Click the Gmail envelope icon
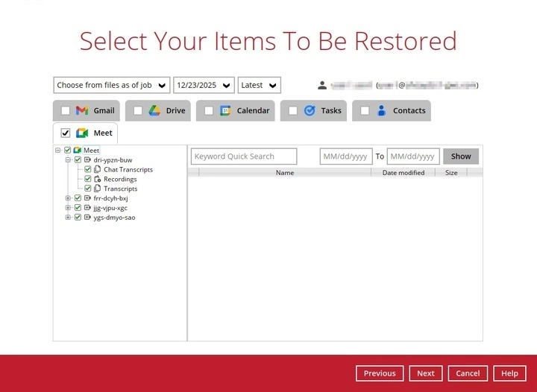This screenshot has height=392, width=537. tap(83, 110)
